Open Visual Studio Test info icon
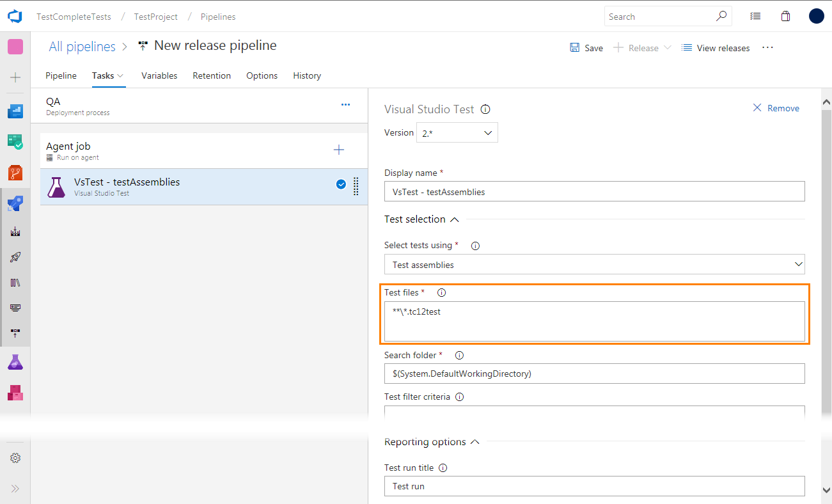The height and width of the screenshot is (504, 832). pyautogui.click(x=485, y=109)
